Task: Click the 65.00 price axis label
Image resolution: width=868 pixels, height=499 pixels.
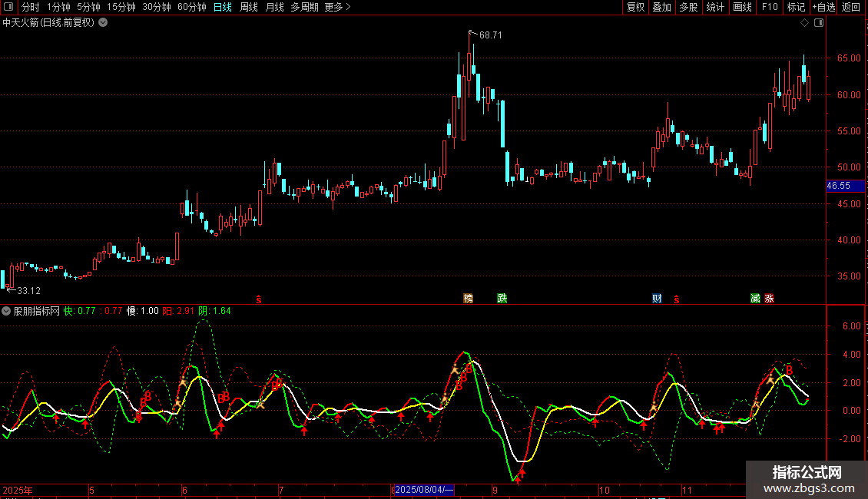Action: [x=849, y=58]
